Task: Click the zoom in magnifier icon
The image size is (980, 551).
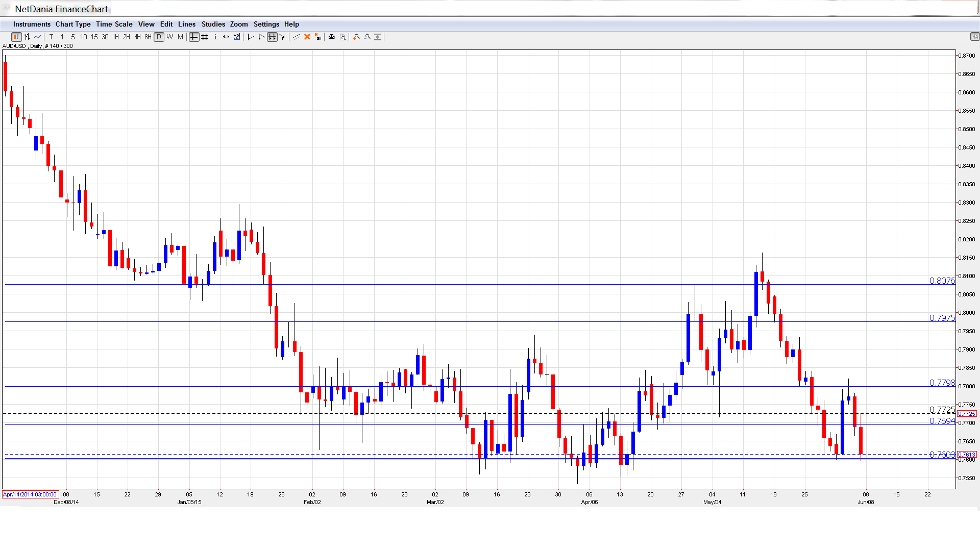Action: click(357, 37)
